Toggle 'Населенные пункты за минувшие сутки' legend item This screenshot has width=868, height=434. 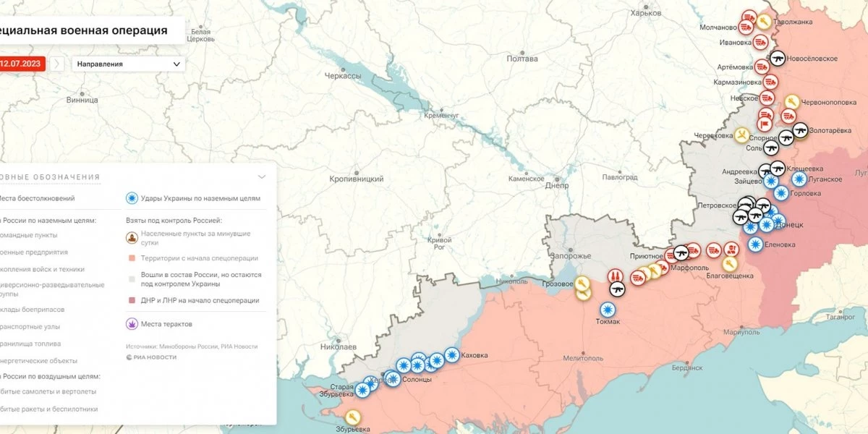pos(131,237)
